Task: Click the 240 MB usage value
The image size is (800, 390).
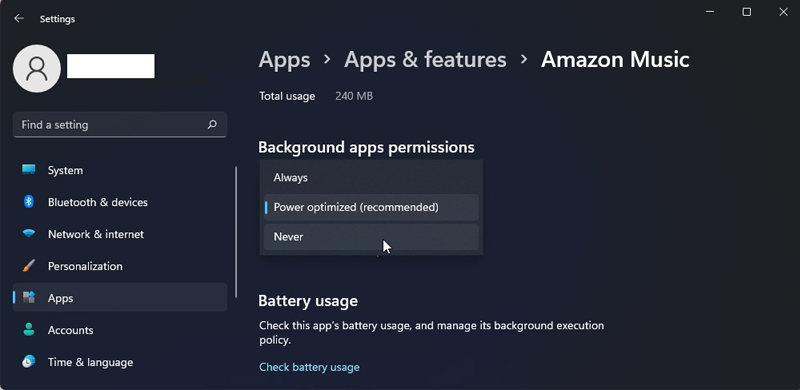Action: click(354, 96)
